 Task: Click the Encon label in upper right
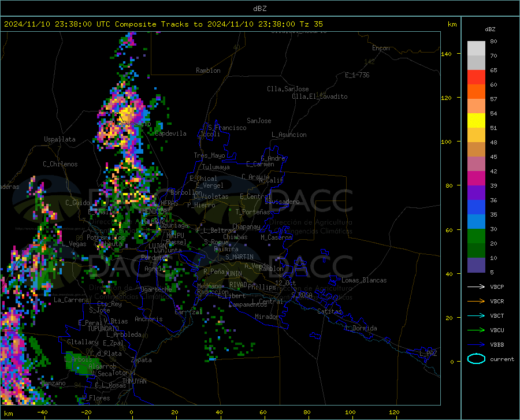[381, 48]
